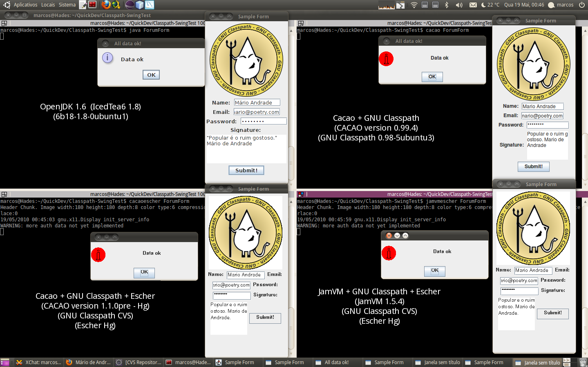Open the globe application launcher icon
Viewport: 588px width, 367px height.
coord(116,5)
